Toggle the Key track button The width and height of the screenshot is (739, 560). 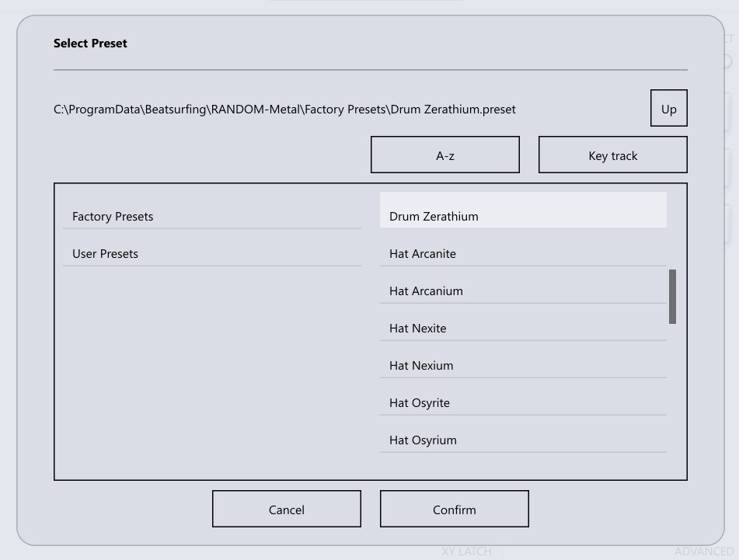point(612,155)
